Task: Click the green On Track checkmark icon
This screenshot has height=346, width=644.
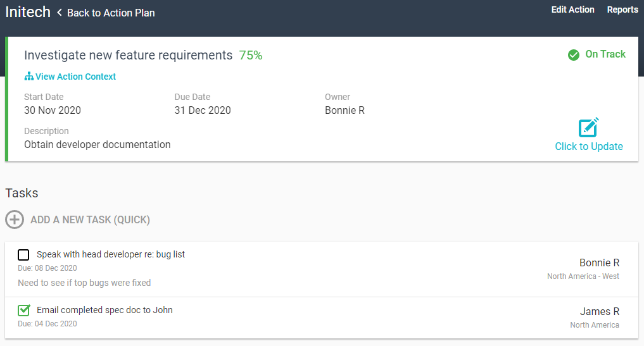Action: tap(574, 55)
